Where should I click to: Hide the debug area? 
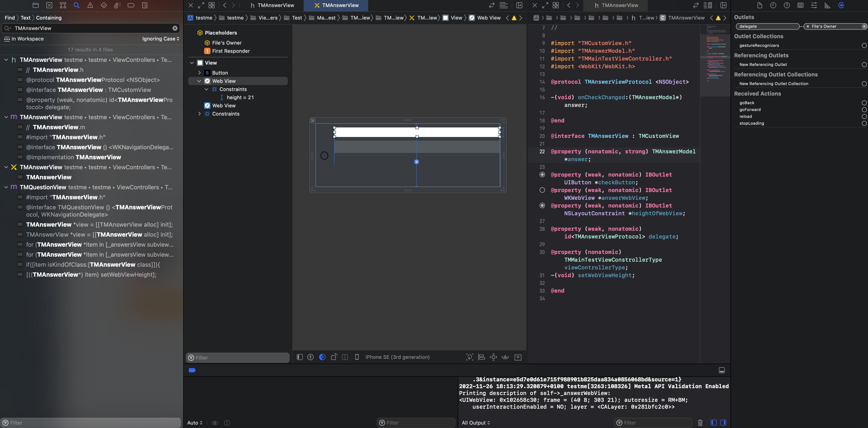pyautogui.click(x=722, y=370)
